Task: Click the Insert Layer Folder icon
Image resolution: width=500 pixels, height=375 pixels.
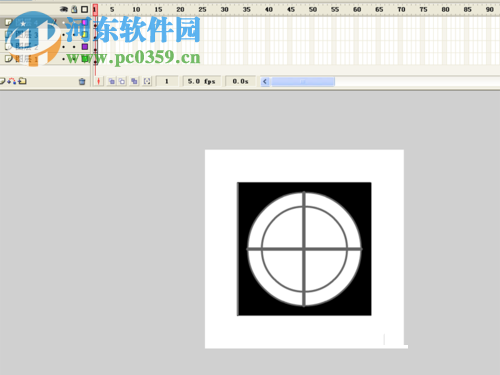Action: 22,81
